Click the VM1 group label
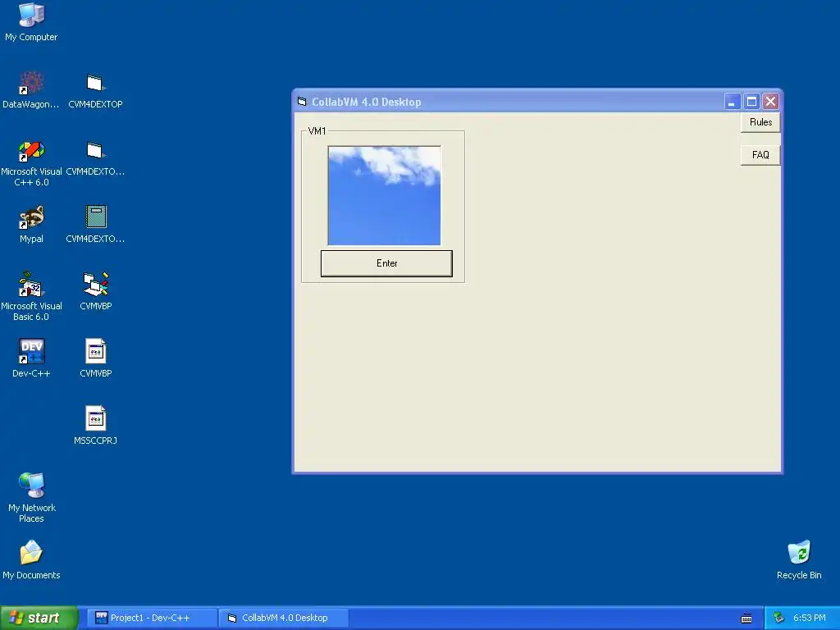 (x=317, y=131)
